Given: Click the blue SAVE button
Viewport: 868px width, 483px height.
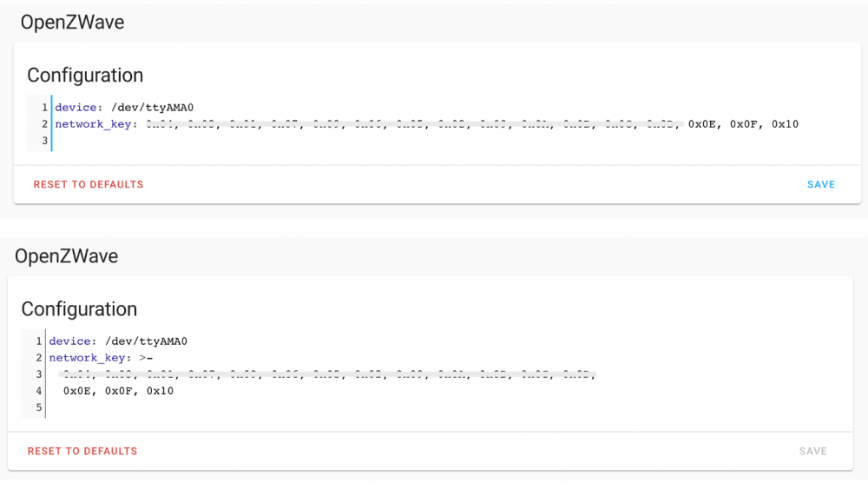Looking at the screenshot, I should point(820,184).
